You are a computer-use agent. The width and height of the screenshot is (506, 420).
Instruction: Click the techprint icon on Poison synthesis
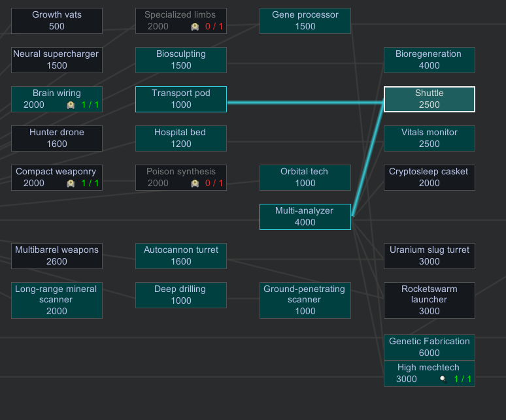click(x=195, y=184)
